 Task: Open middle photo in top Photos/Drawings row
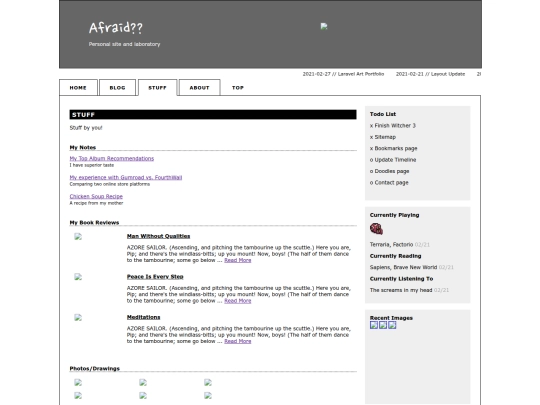click(x=143, y=382)
